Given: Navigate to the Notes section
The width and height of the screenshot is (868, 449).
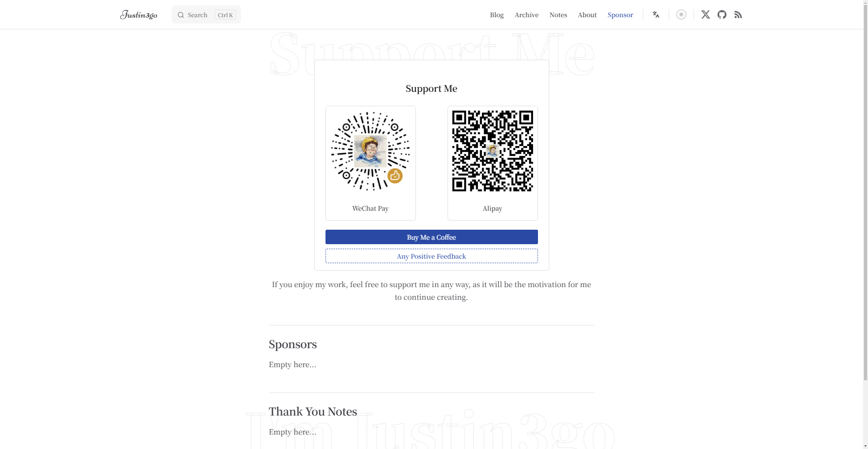Looking at the screenshot, I should [x=558, y=14].
